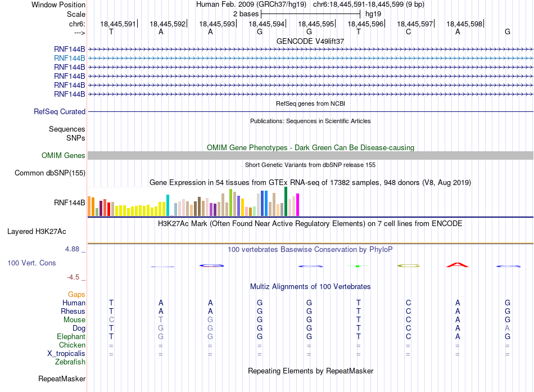Click the RepeatMasker track label
The width and height of the screenshot is (534, 392).
62,379
